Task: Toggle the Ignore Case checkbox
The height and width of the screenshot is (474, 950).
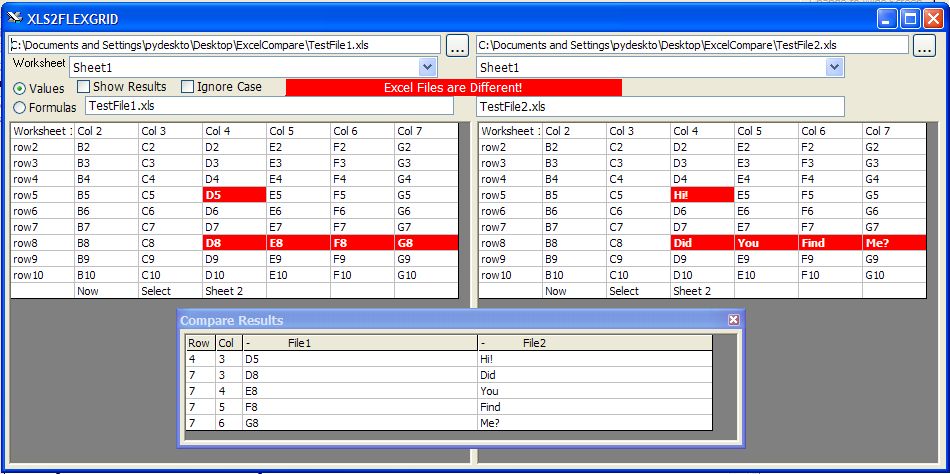Action: click(x=188, y=87)
